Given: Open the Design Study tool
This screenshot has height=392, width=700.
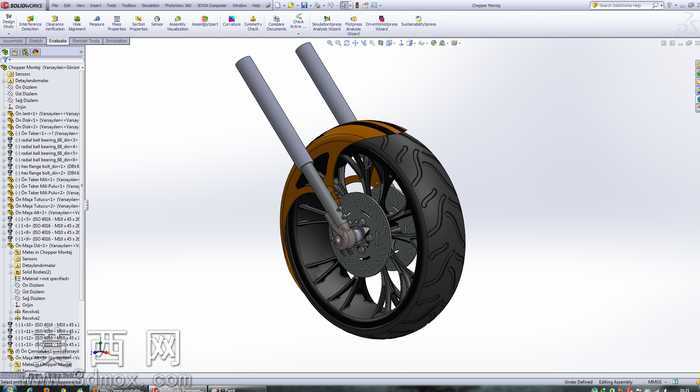Looking at the screenshot, I should coord(8,21).
